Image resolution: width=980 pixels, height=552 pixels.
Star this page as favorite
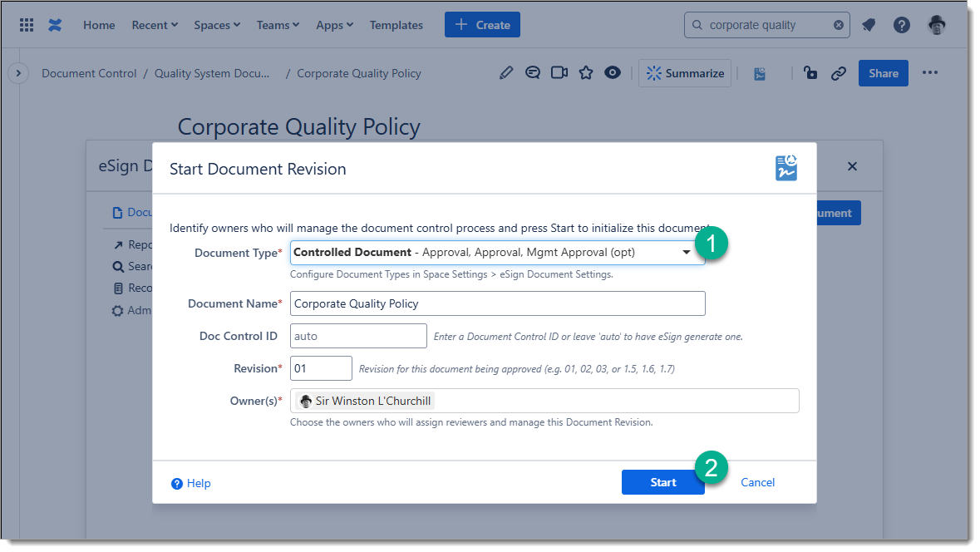pyautogui.click(x=586, y=73)
